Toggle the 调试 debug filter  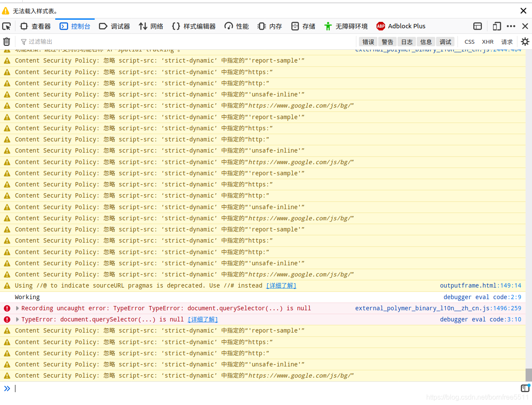click(445, 42)
